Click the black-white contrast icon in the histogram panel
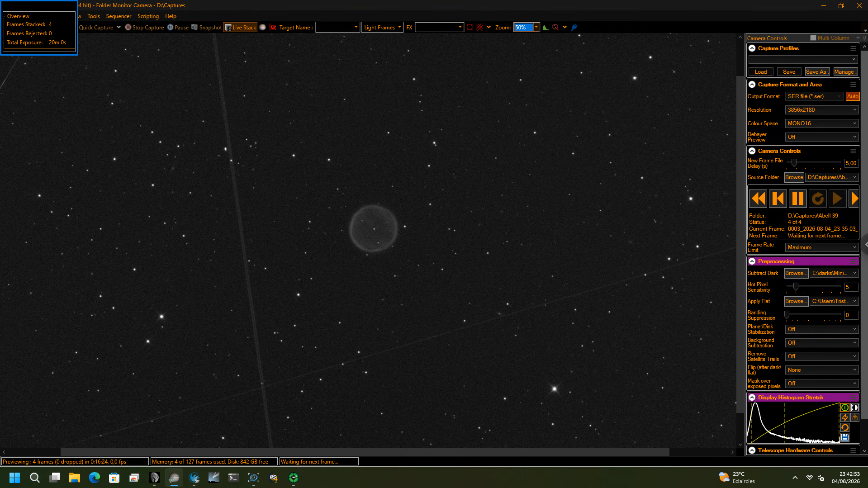868x488 pixels. [x=854, y=407]
